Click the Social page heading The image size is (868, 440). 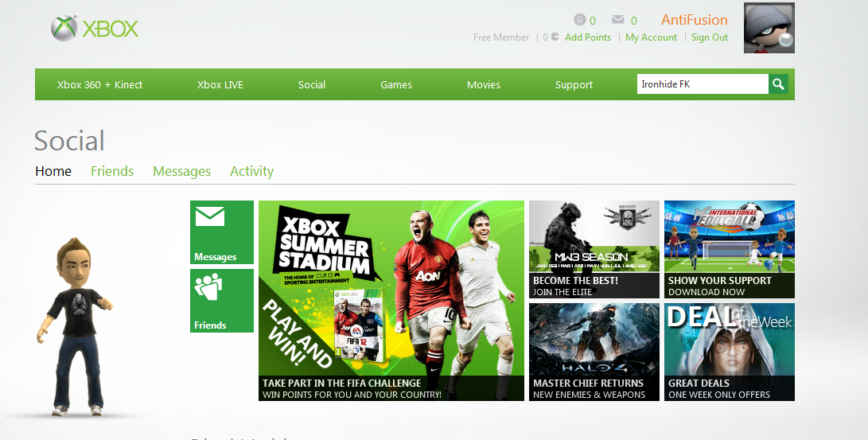(69, 141)
